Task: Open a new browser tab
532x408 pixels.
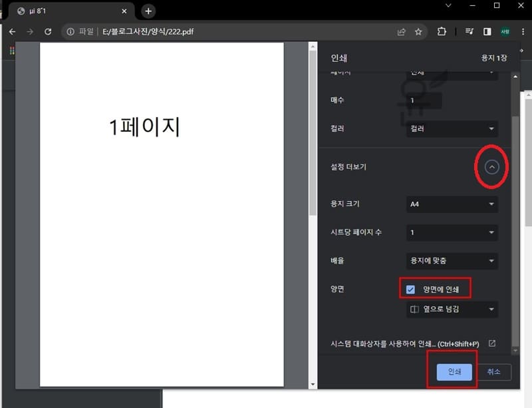Action: click(148, 11)
